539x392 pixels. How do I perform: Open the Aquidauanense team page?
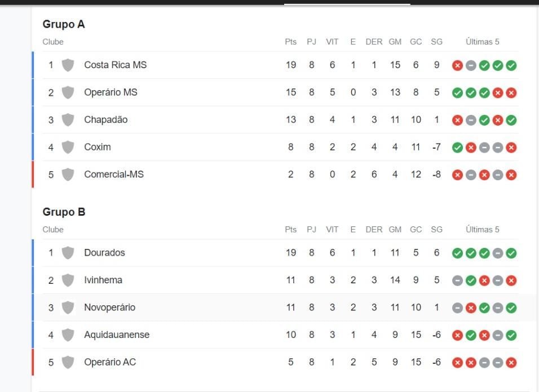(x=117, y=335)
